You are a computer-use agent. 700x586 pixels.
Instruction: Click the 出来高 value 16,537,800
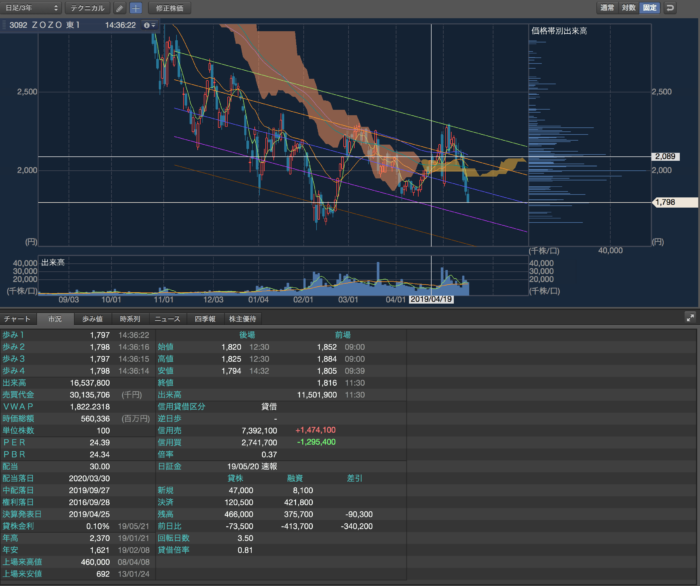(90, 383)
